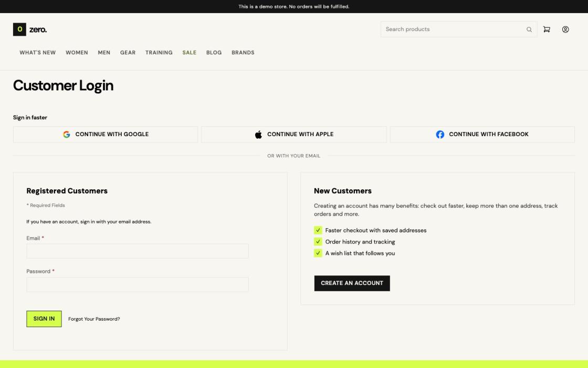Continue with Apple sign-in
The height and width of the screenshot is (368, 588).
pyautogui.click(x=294, y=135)
